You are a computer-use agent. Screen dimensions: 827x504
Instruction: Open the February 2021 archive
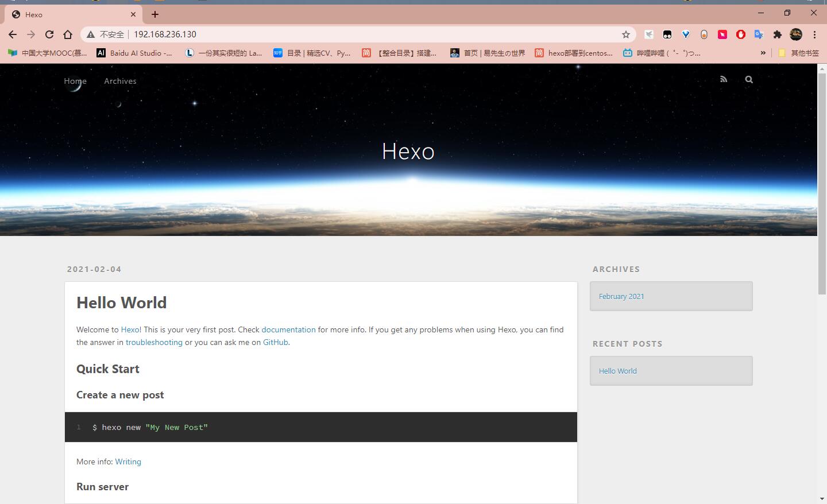(621, 296)
